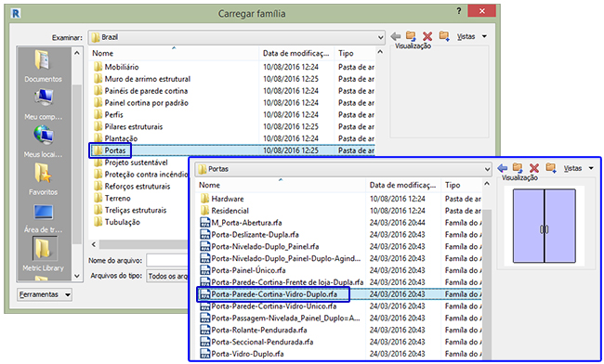
Task: Open Vistas menu in Portas panel
Action: [x=579, y=168]
